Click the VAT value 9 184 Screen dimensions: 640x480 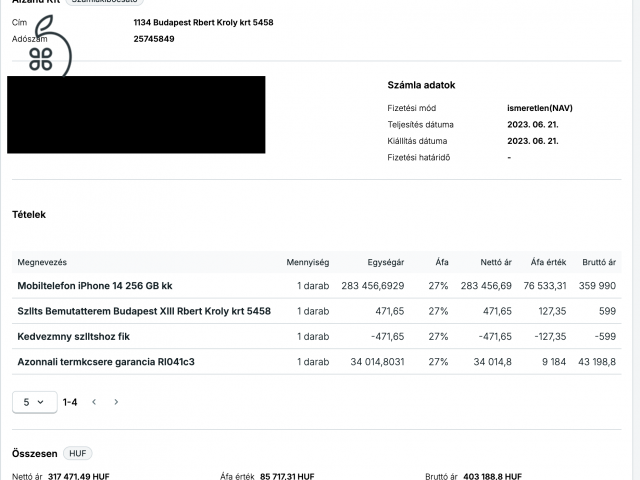[x=554, y=362]
